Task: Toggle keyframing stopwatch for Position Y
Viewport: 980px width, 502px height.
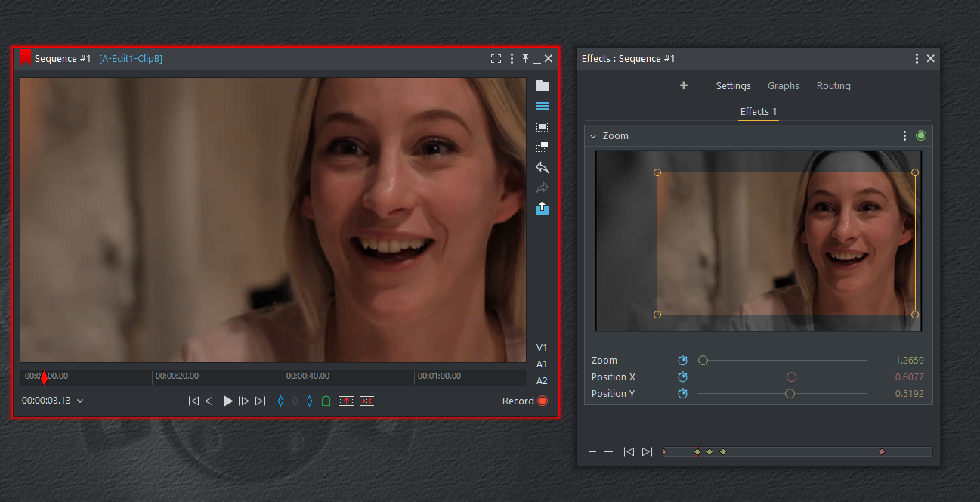Action: [683, 394]
